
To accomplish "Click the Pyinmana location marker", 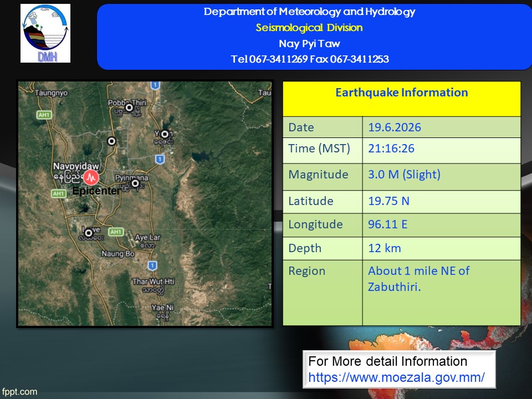I will [x=135, y=183].
